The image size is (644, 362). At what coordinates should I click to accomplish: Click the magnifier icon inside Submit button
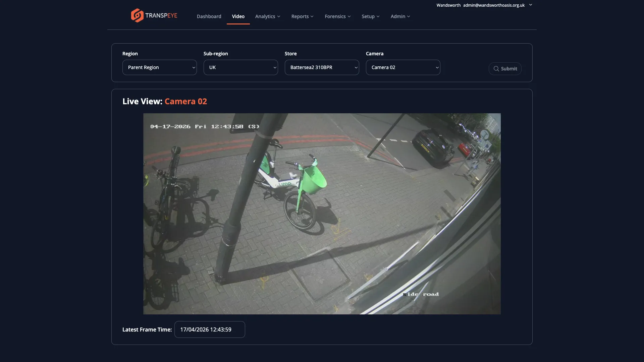click(497, 69)
